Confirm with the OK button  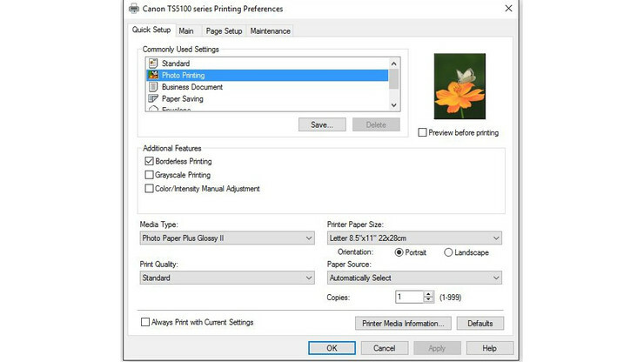click(332, 348)
